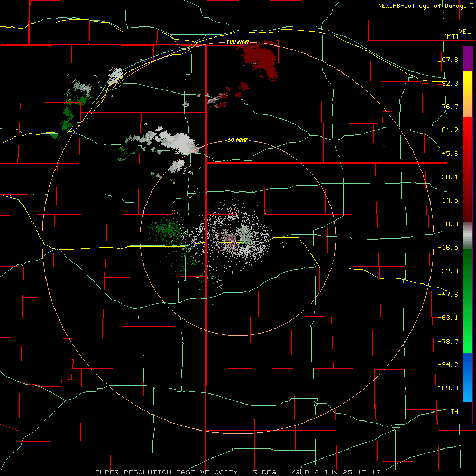Click the -47.6 velocity scale value
Screen dimensions: 476x476
(448, 295)
